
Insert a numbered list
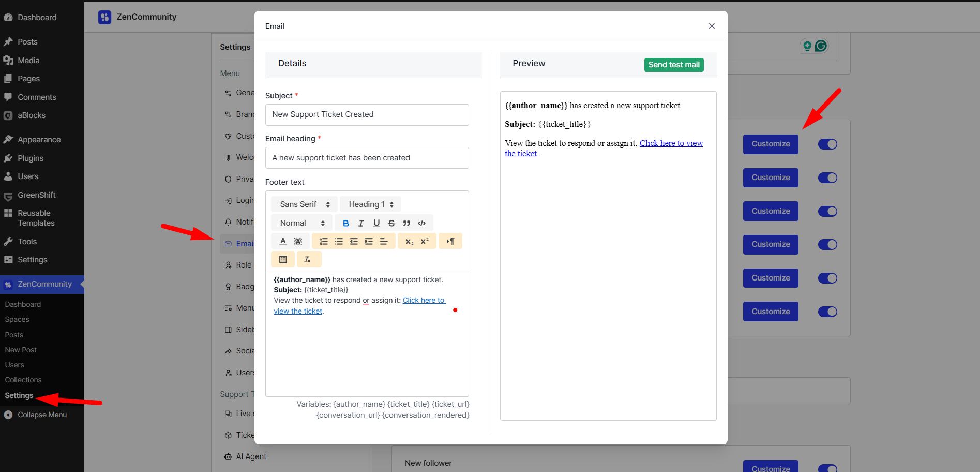click(324, 241)
